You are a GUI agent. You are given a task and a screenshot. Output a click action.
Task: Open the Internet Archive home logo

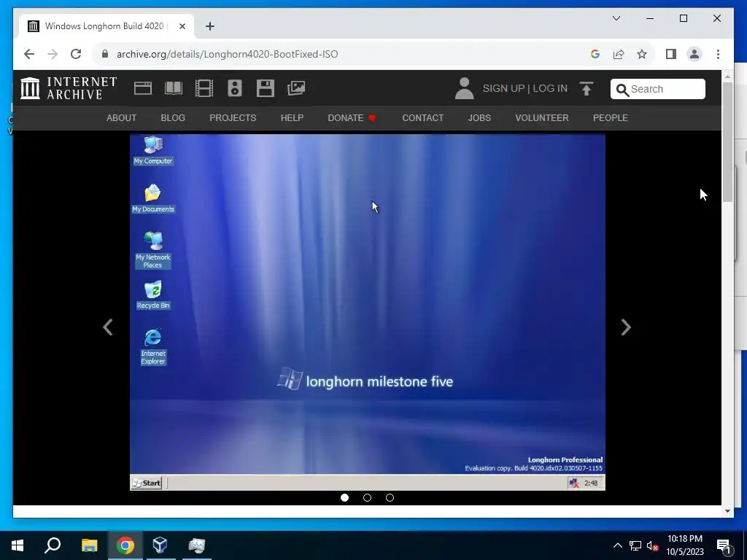(x=69, y=88)
